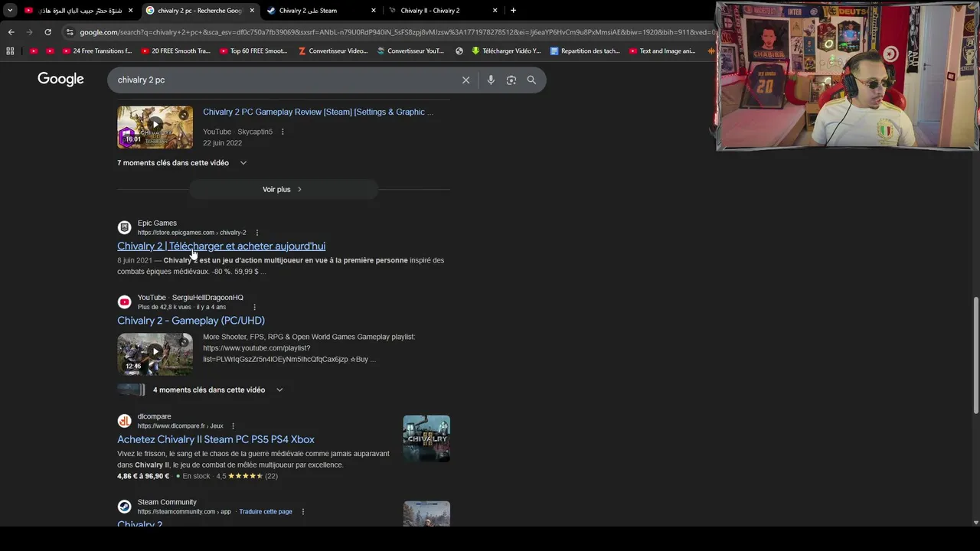Open the tab search dropdown arrow

10,11
